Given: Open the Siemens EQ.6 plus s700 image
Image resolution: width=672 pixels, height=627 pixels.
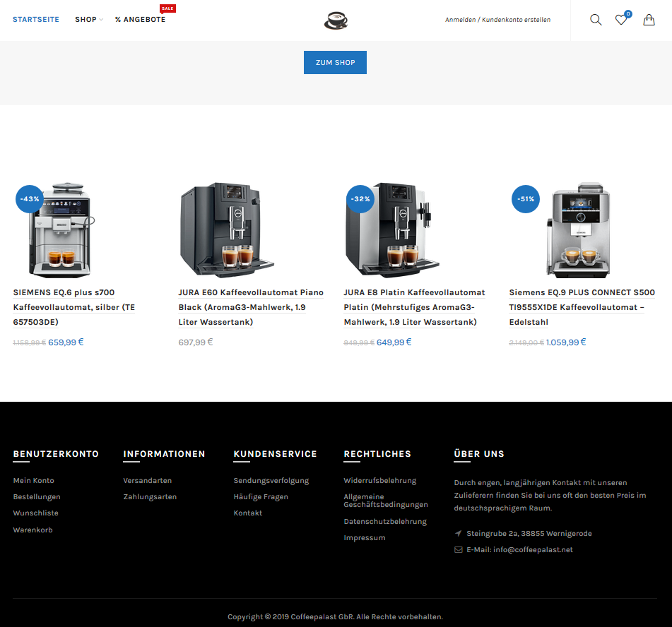Looking at the screenshot, I should [x=60, y=230].
